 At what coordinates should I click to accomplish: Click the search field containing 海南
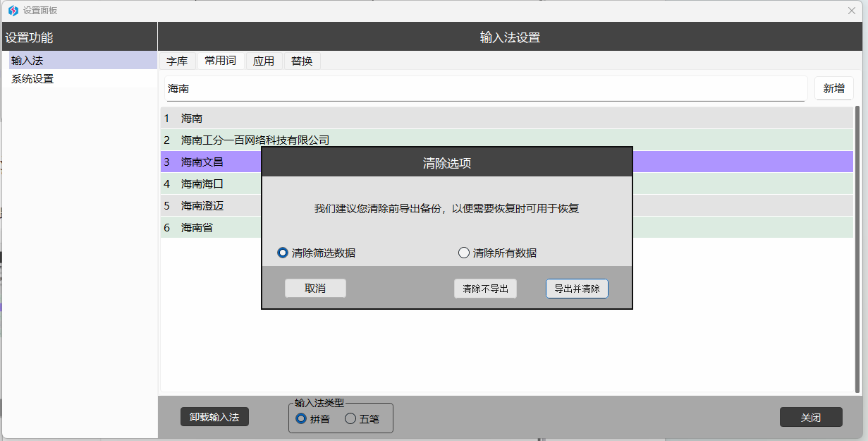(485, 90)
